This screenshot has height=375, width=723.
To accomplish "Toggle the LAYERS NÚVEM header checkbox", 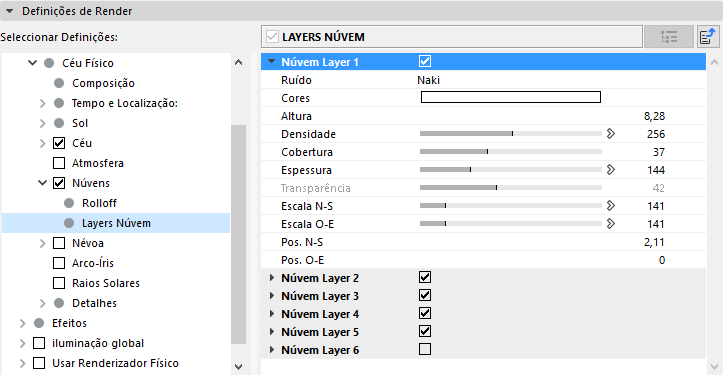I will tap(273, 37).
